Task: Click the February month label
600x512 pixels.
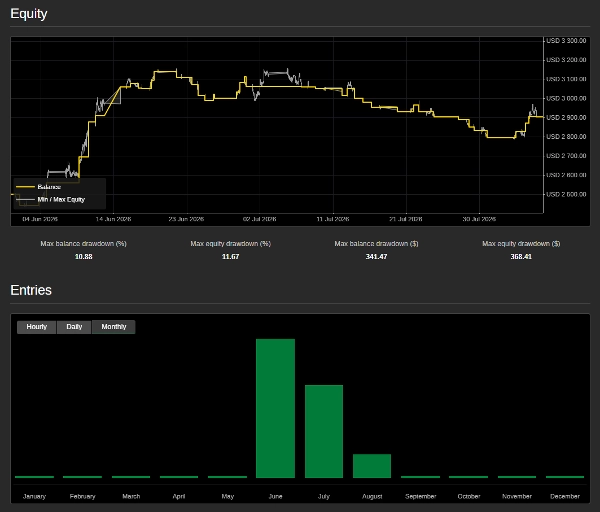Action: 82,496
